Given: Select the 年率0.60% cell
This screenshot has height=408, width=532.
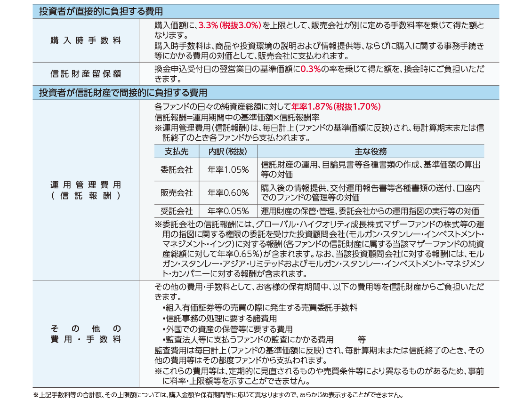Looking at the screenshot, I should pos(228,192).
